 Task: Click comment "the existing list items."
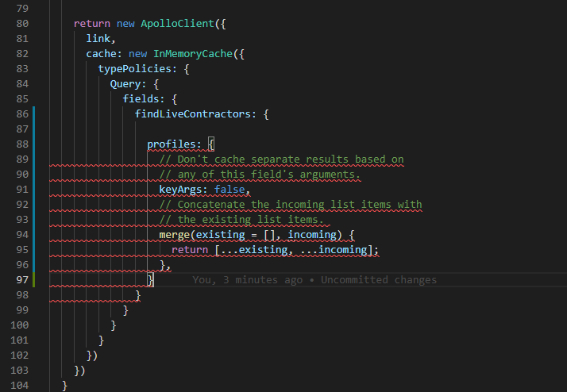click(x=241, y=220)
